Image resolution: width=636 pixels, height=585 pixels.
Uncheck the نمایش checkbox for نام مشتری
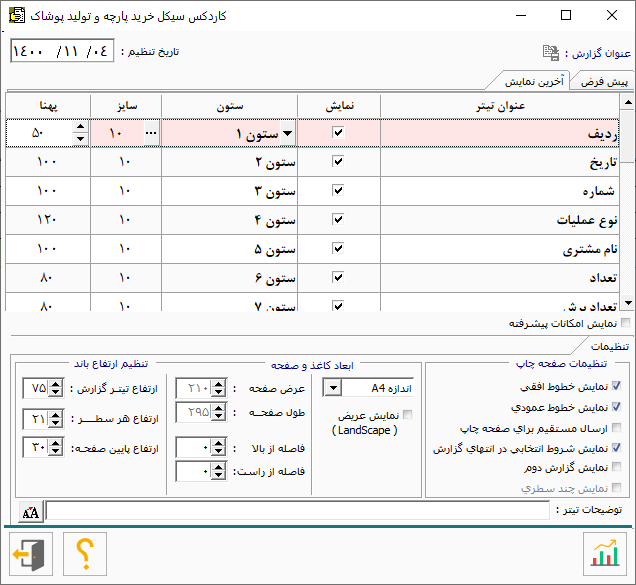[338, 248]
